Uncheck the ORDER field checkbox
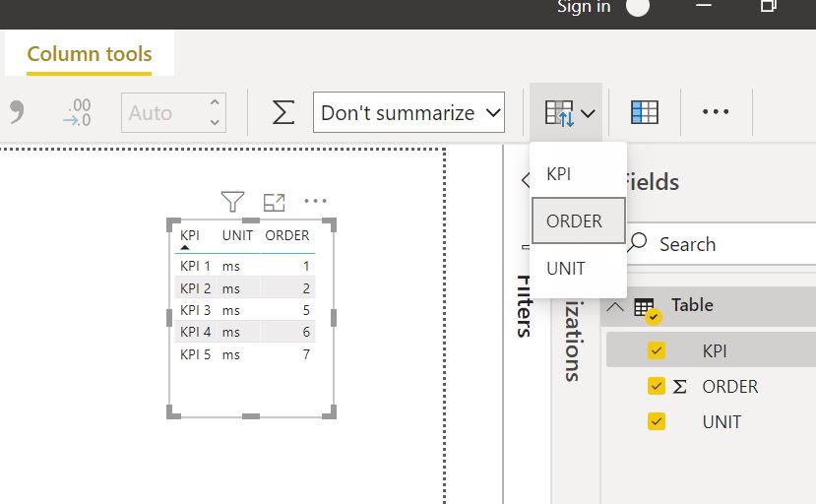Viewport: 816px width, 504px height. [x=657, y=386]
